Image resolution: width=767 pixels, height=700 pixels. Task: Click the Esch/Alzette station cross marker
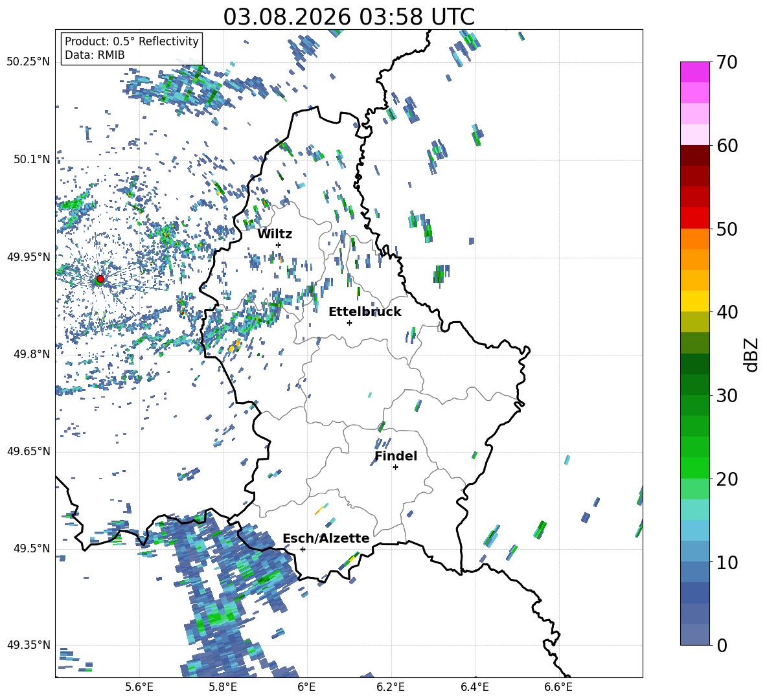point(303,549)
